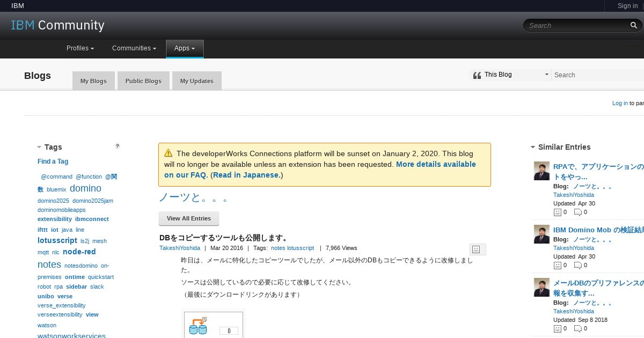This screenshot has height=338, width=644.
Task: Open the author avatar beside IBM Domino Mob entry
Action: 541,234
